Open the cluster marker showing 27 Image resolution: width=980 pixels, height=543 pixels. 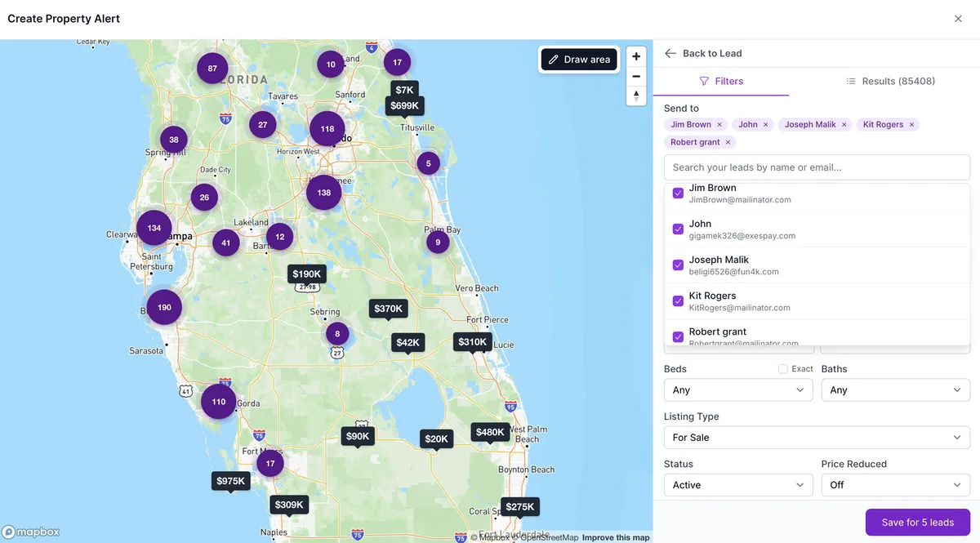coord(263,125)
